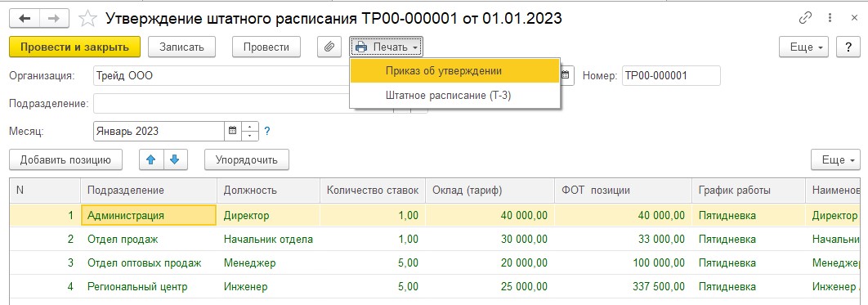
Task: Select the Отдел продаж table row
Action: pyautogui.click(x=435, y=239)
